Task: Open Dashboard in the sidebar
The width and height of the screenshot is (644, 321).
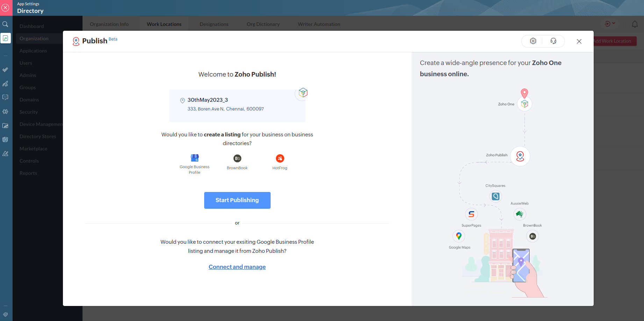Action: point(32,26)
